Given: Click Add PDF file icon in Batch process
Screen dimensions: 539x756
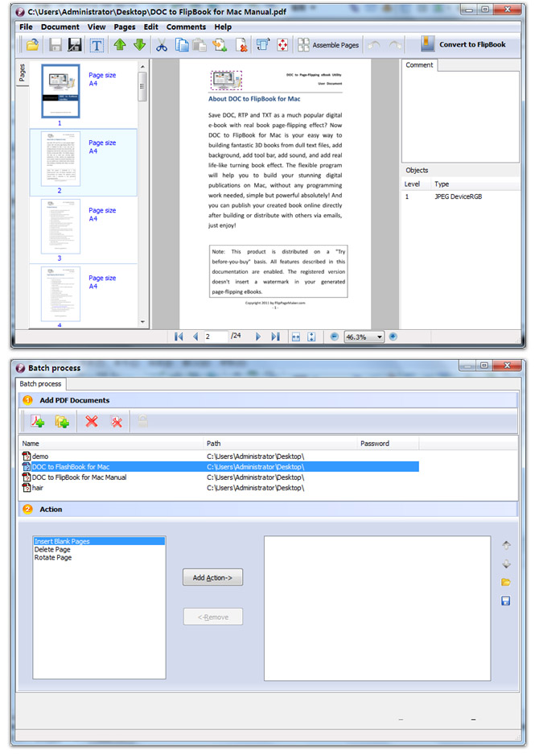Looking at the screenshot, I should point(38,422).
